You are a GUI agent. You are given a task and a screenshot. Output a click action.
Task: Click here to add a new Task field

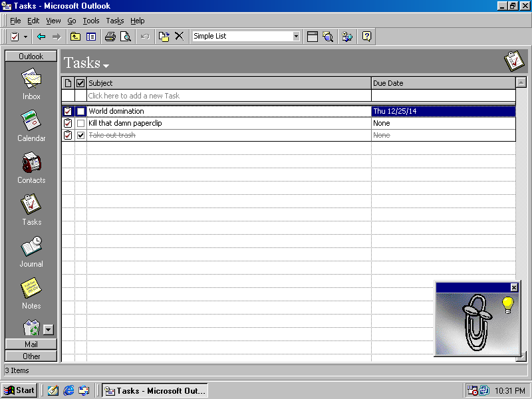[229, 96]
